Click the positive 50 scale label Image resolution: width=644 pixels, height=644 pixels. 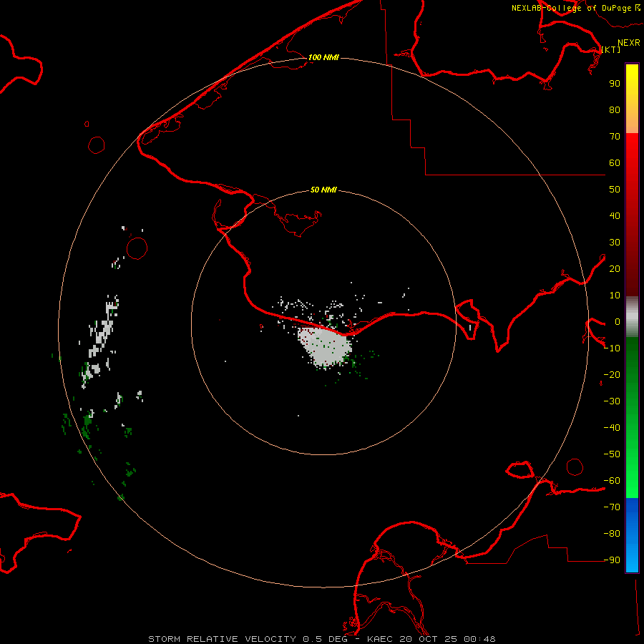tap(615, 190)
